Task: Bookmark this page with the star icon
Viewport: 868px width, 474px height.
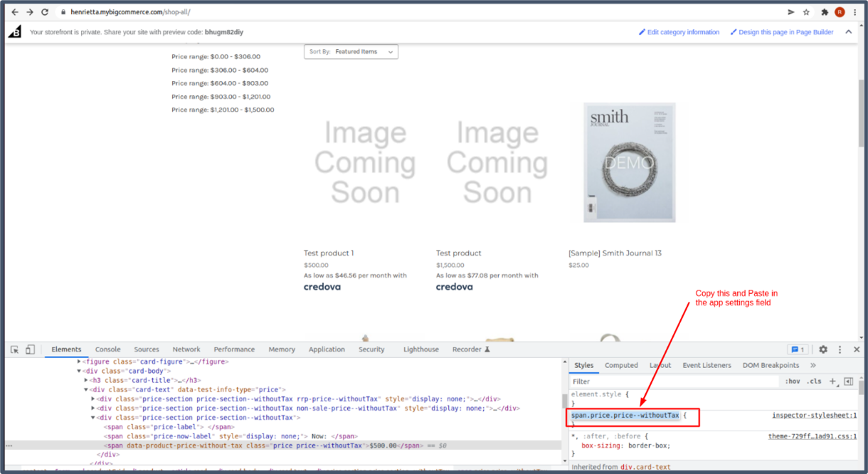Action: click(x=806, y=12)
